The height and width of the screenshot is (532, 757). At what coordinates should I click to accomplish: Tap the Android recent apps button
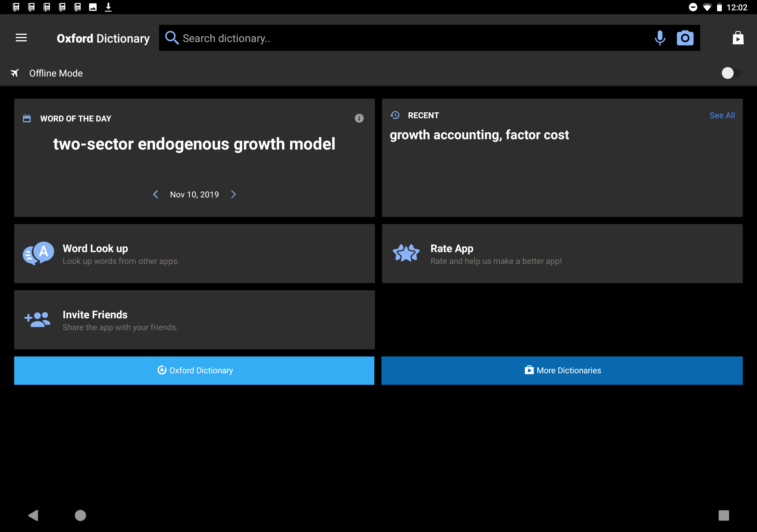click(724, 515)
